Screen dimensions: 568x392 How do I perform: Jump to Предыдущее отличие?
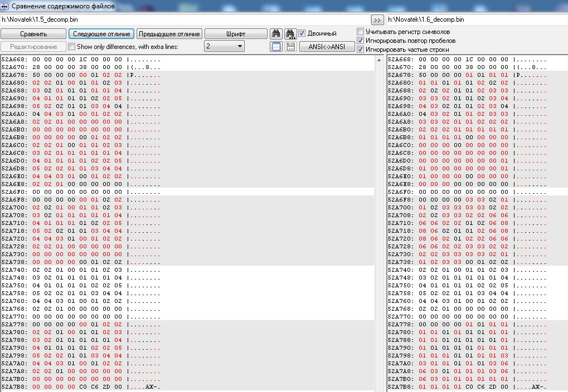coord(169,34)
